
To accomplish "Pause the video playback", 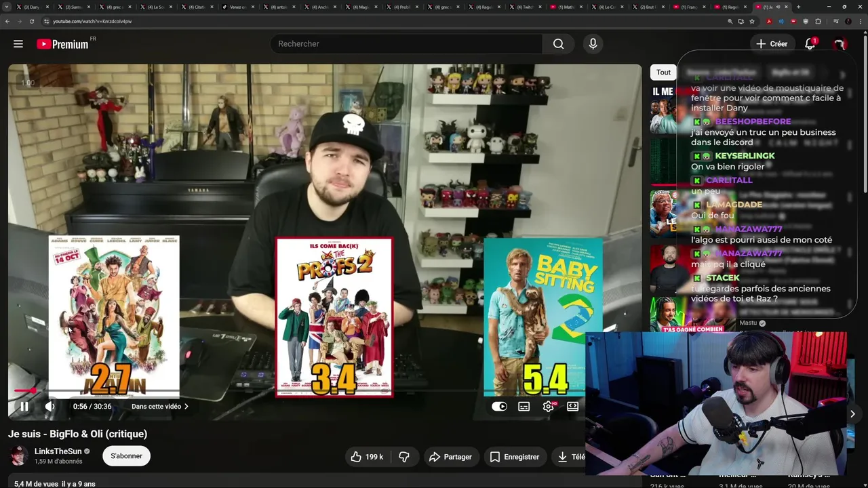I will [x=24, y=407].
